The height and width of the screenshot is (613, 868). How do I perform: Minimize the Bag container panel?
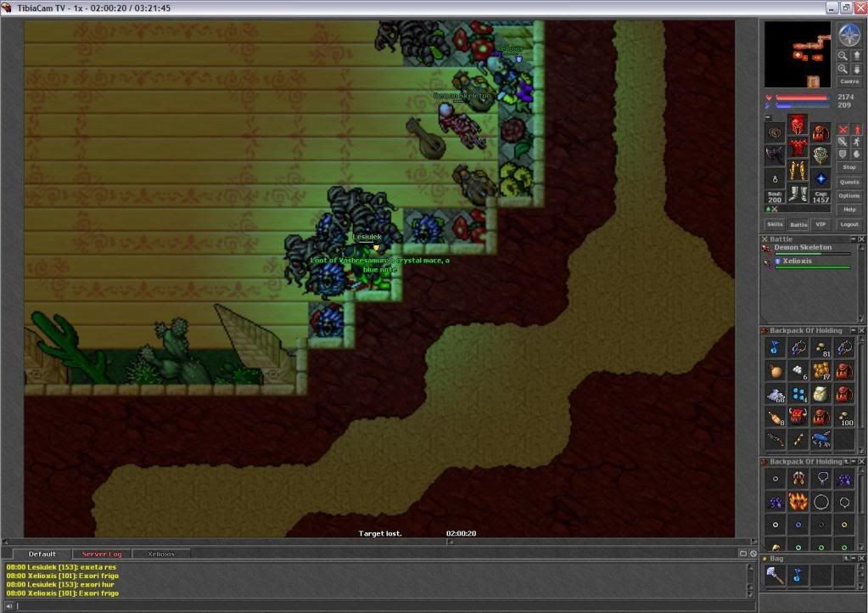pos(853,559)
